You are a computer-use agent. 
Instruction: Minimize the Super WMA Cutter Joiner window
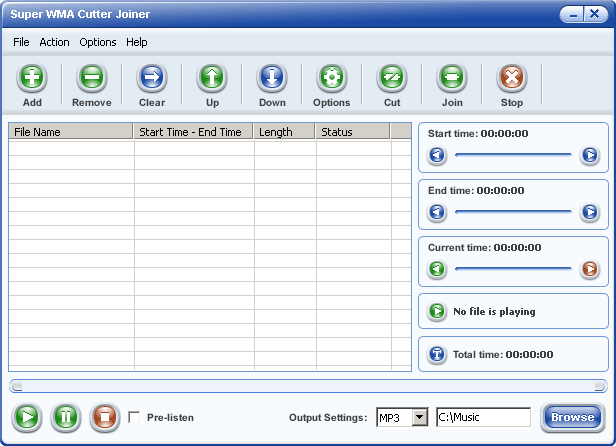573,15
